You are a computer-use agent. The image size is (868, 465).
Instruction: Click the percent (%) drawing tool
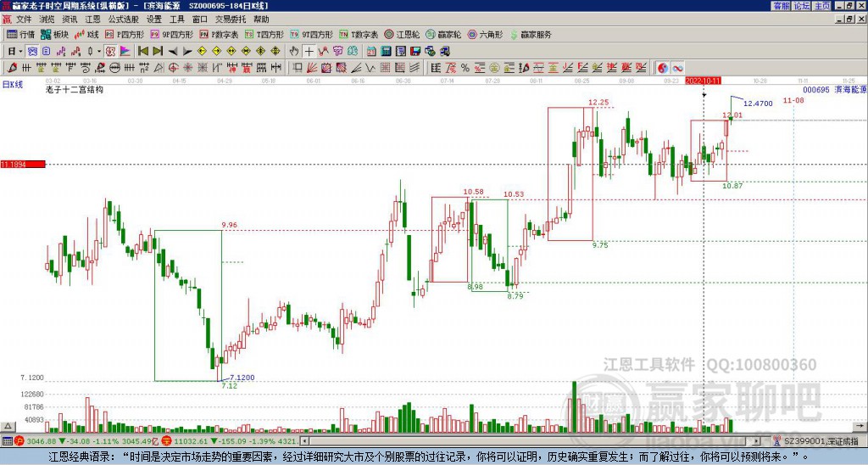(x=465, y=68)
